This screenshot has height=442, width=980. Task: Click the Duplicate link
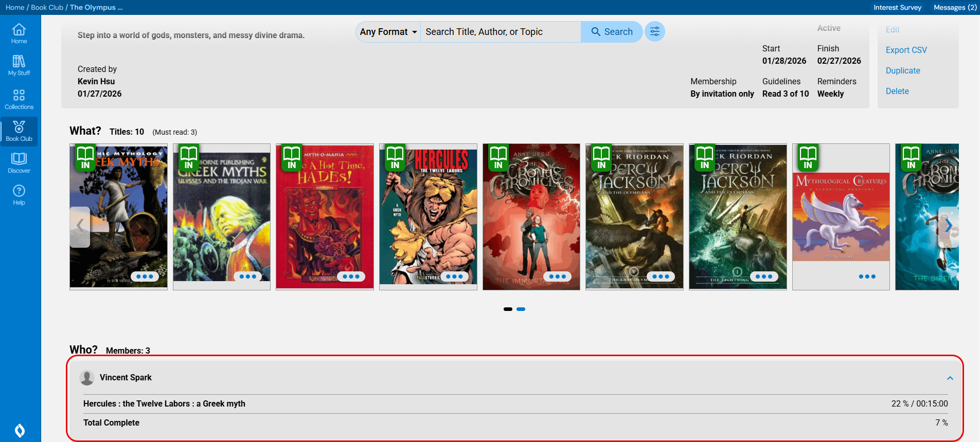click(x=903, y=70)
